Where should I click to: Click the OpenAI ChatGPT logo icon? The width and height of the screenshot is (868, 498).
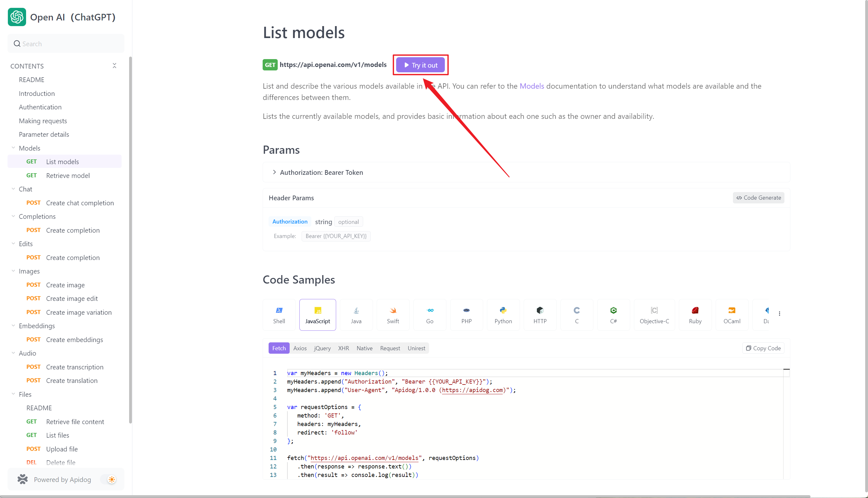tap(16, 16)
